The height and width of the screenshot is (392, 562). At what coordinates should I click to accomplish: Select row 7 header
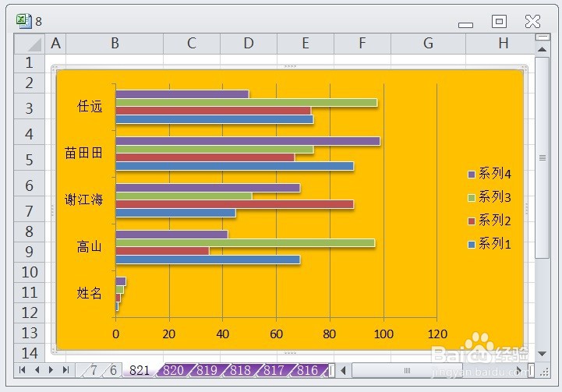coord(30,210)
